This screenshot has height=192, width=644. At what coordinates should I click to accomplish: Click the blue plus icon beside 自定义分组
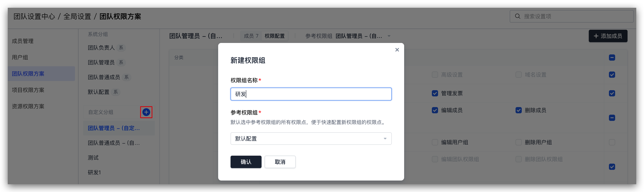[146, 112]
